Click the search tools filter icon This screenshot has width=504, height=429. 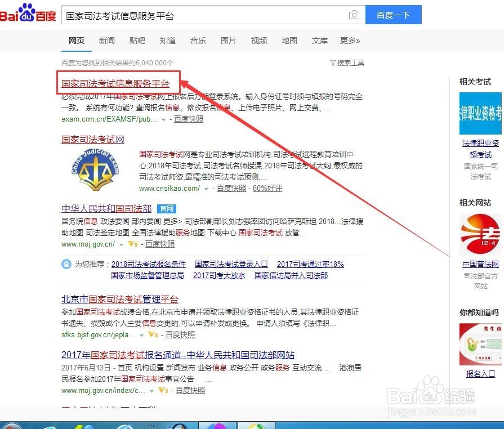pos(333,62)
